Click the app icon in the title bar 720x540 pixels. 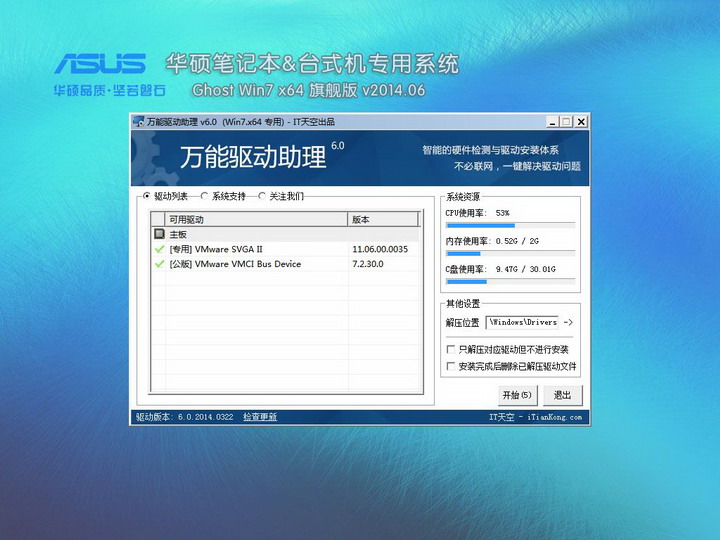click(x=139, y=122)
